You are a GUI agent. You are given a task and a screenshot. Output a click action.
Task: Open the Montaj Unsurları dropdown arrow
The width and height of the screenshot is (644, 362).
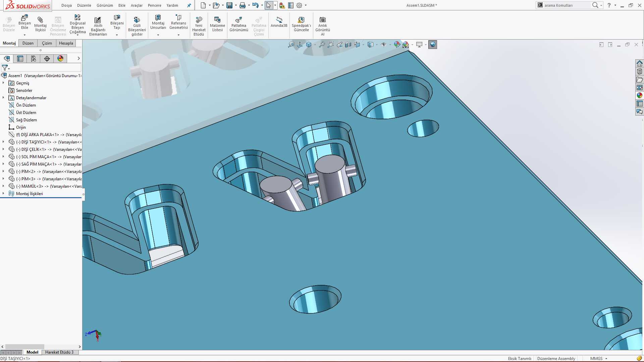(x=158, y=35)
